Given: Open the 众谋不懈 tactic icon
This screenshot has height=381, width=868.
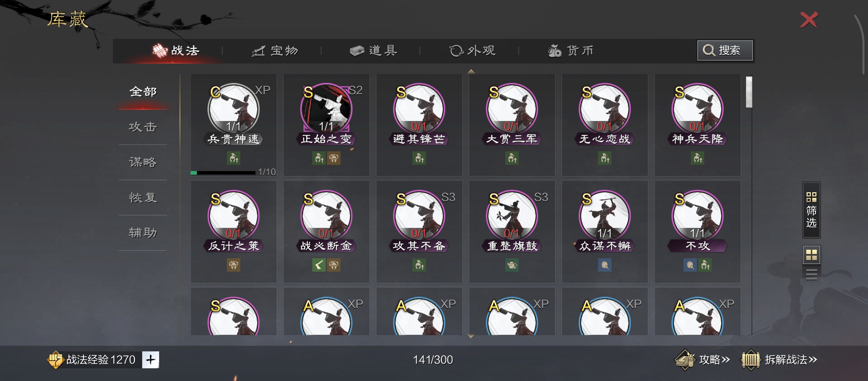Looking at the screenshot, I should [605, 216].
